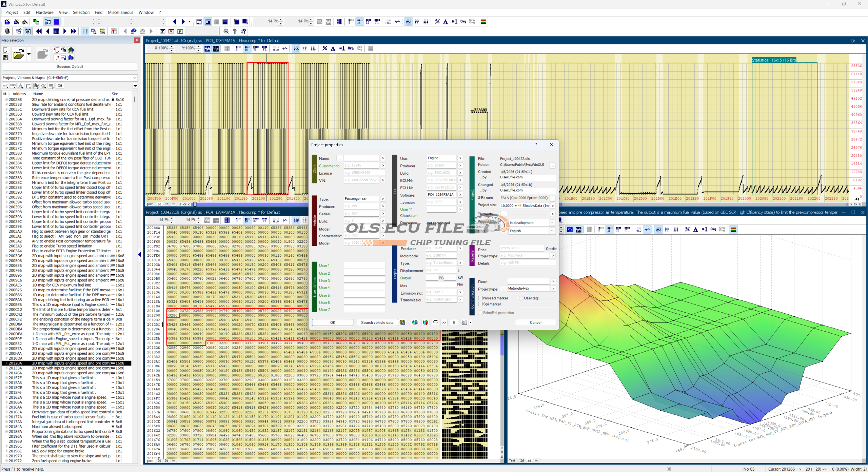Click the percent display icon in main toolbar
This screenshot has height=472, width=868.
coord(437,22)
